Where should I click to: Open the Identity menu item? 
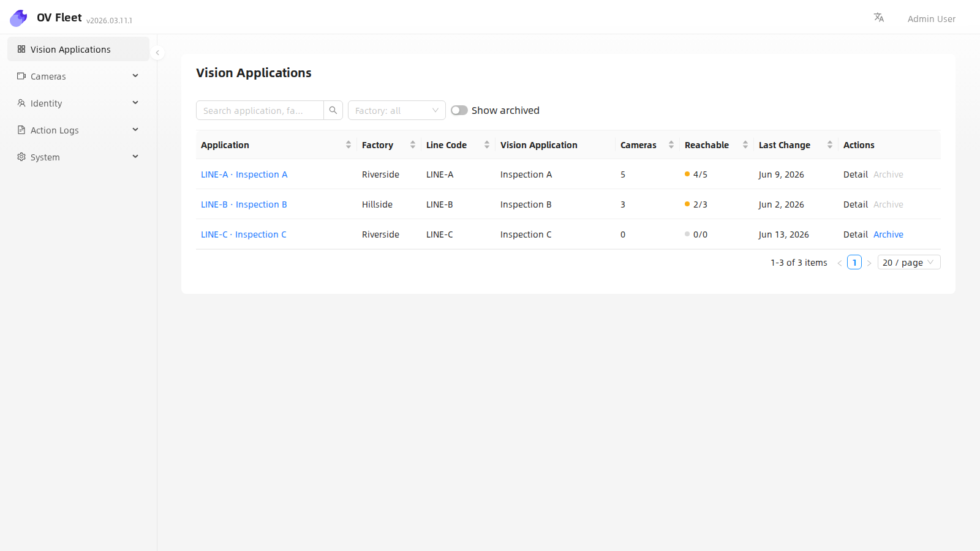tap(78, 103)
